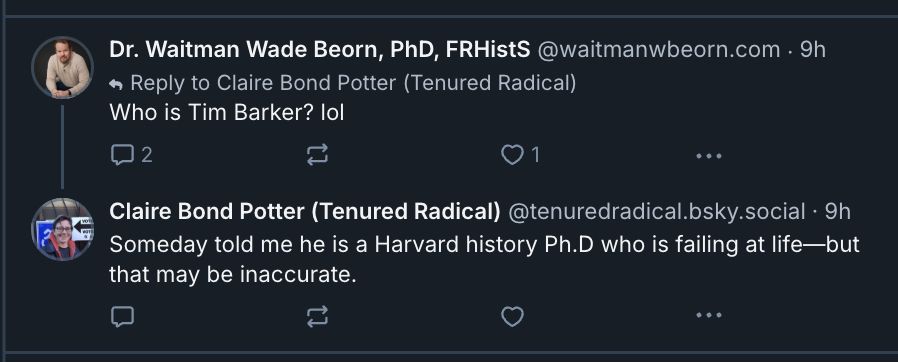This screenshot has height=362, width=898.
Task: Open the 'Who is Tim Barker? lol' post text
Action: pos(227,113)
